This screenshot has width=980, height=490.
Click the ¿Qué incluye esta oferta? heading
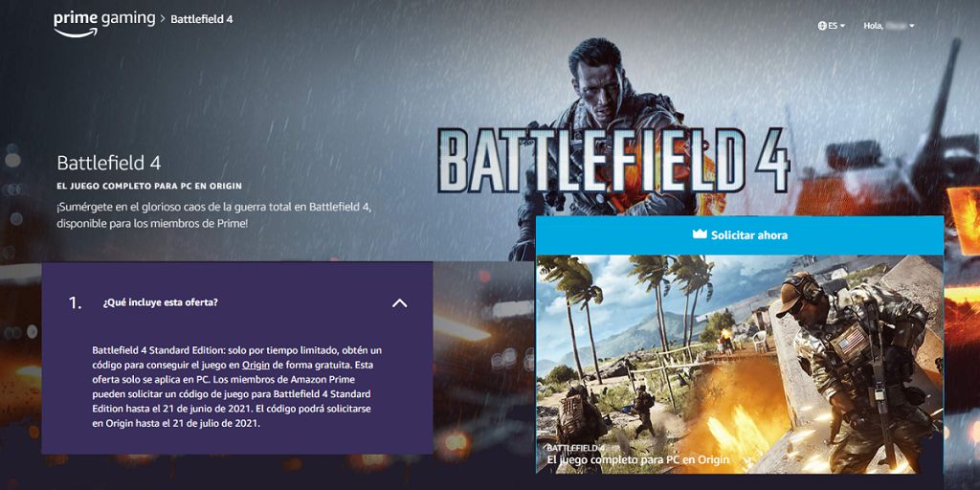[160, 303]
